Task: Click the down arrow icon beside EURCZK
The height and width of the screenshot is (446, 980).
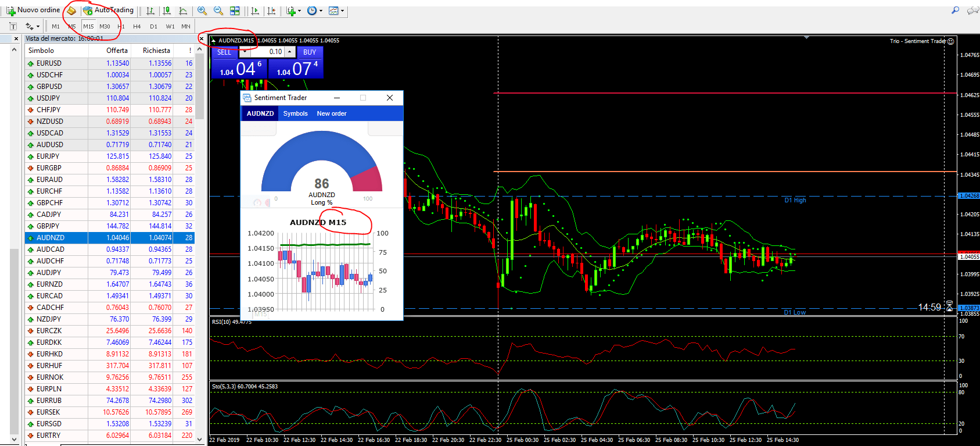Action: 31,331
